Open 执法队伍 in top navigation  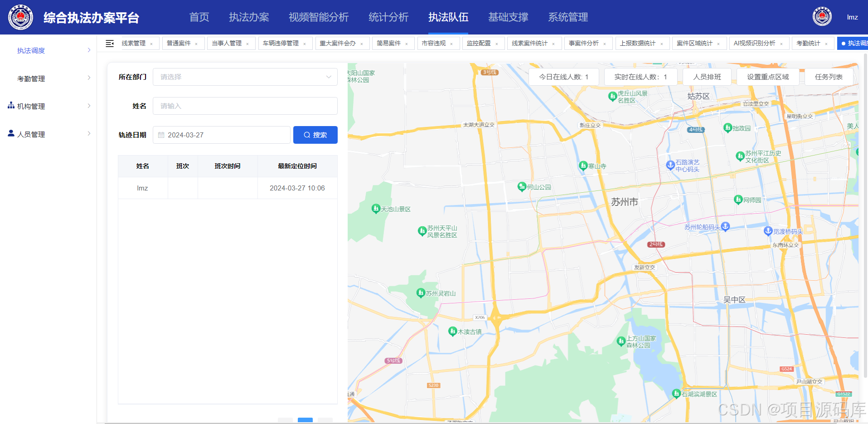448,17
